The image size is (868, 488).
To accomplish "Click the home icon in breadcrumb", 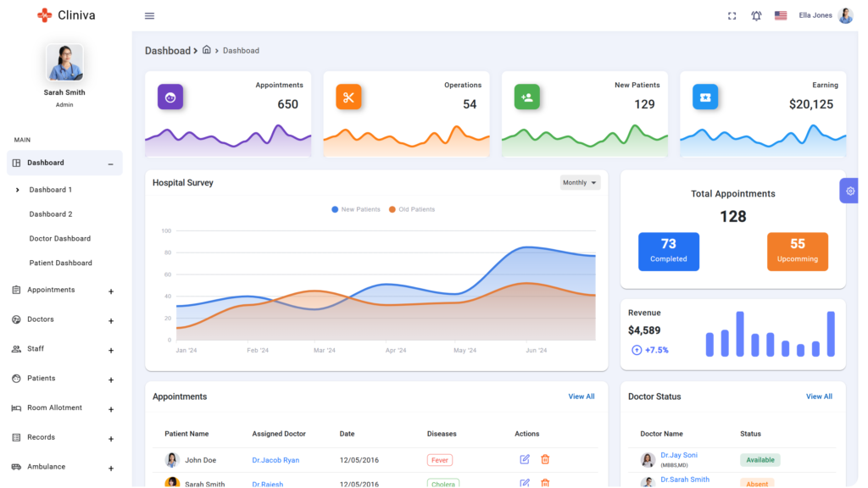I will point(207,50).
